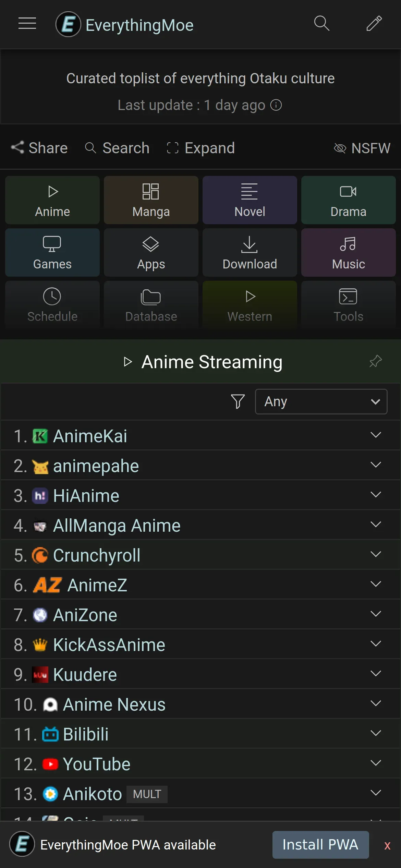Toggle Expand all lists
This screenshot has height=868, width=401.
[201, 148]
